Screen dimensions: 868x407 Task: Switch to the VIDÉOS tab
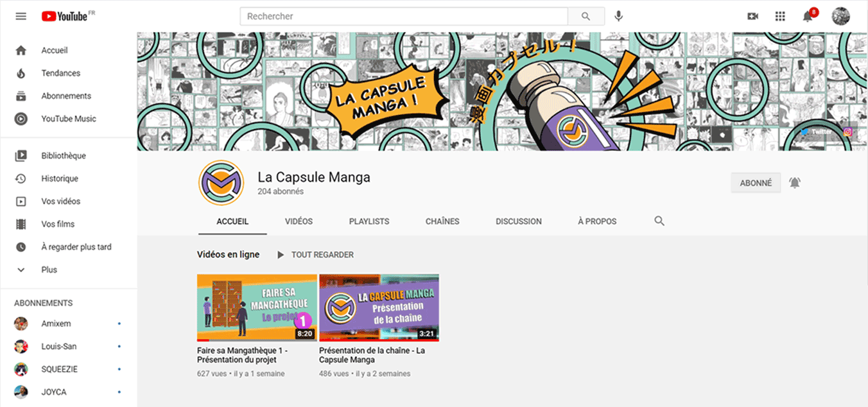point(299,221)
